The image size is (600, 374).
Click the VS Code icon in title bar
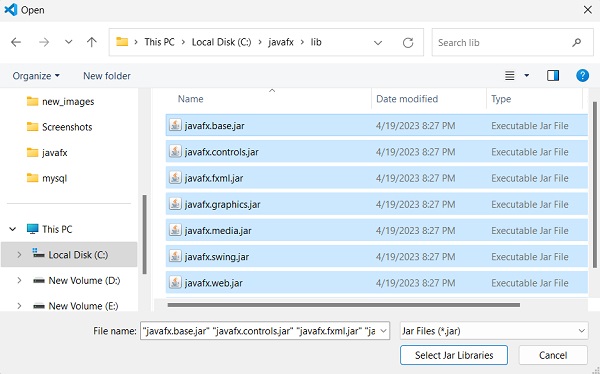[x=11, y=10]
